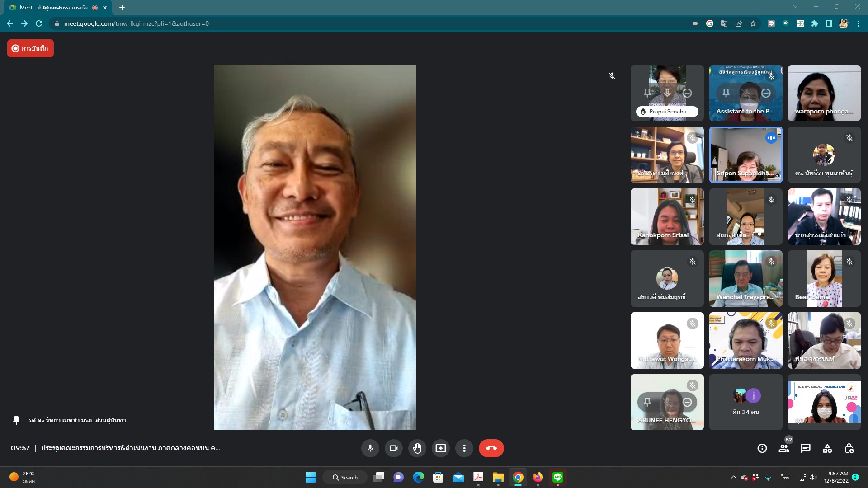
Task: Select Sripen Supapidha video tile
Action: pyautogui.click(x=745, y=155)
